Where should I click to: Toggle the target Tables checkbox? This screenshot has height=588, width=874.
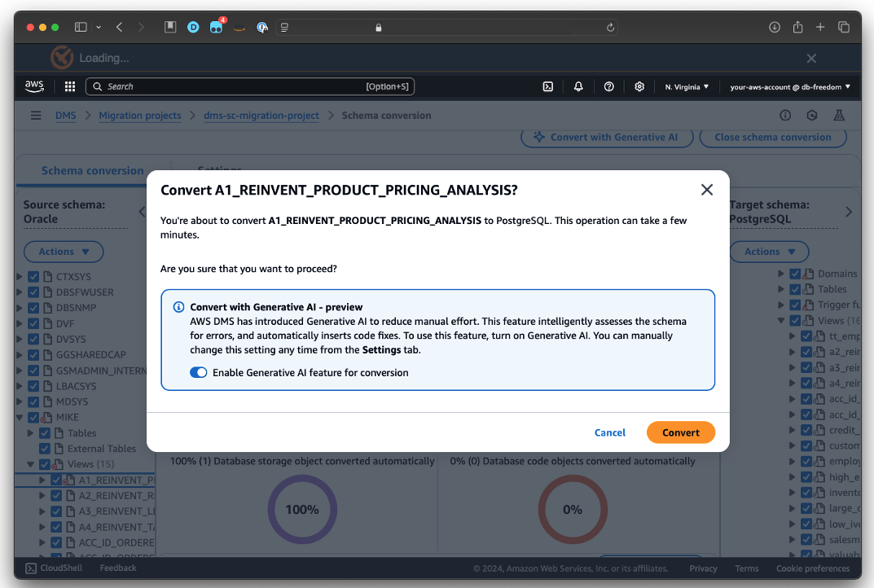click(x=795, y=289)
